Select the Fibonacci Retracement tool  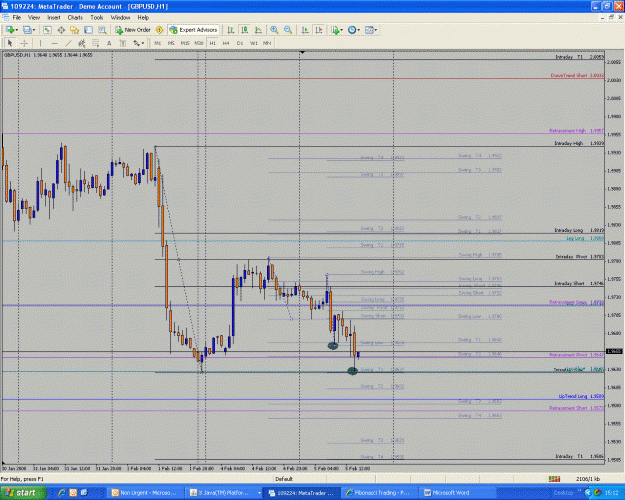tap(95, 43)
